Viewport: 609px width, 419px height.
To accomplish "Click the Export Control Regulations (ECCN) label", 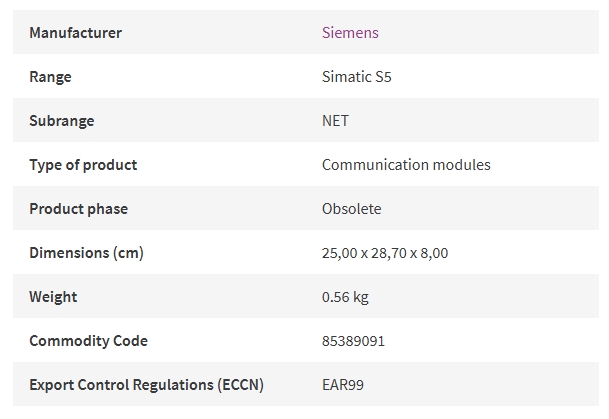I will tap(146, 385).
